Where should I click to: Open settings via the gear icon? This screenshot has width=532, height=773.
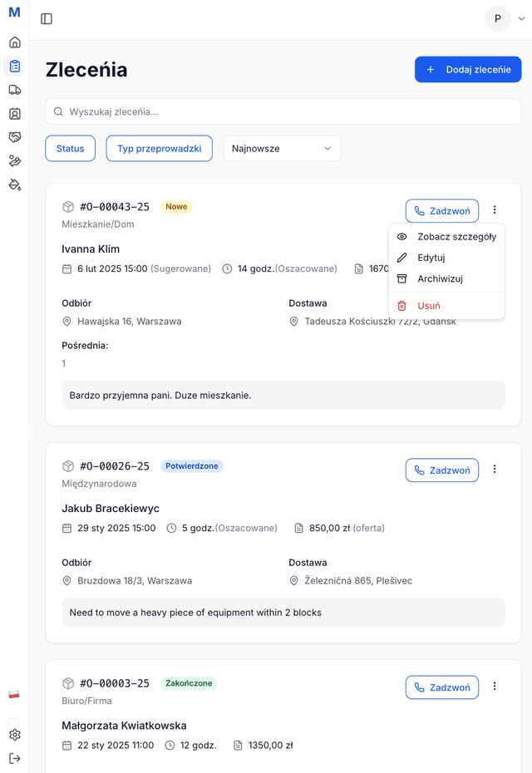(x=15, y=735)
